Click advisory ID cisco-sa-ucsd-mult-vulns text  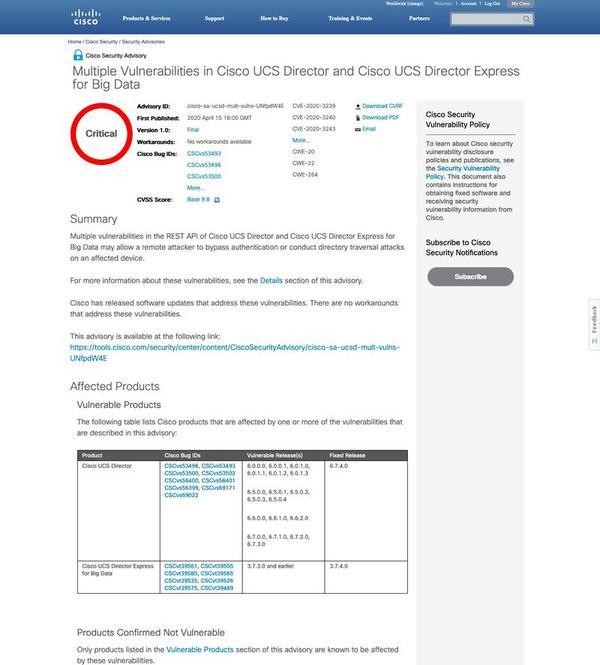(235, 106)
